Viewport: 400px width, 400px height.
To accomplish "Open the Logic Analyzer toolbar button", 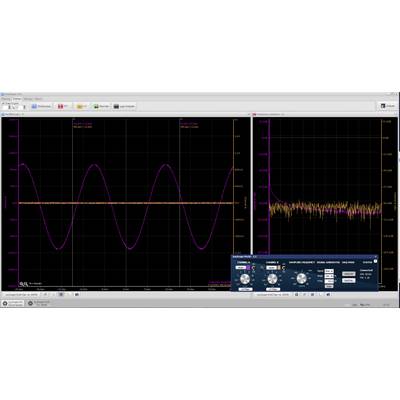I will [124, 106].
